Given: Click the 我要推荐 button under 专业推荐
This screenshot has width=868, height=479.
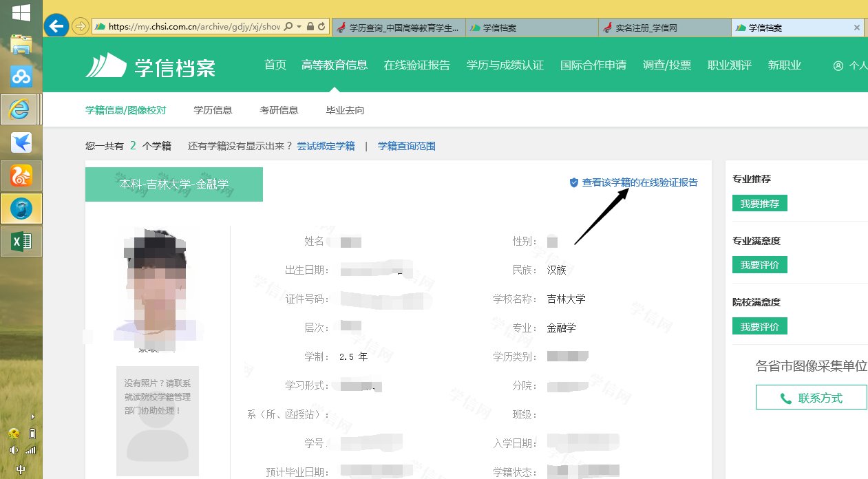Looking at the screenshot, I should pyautogui.click(x=759, y=203).
